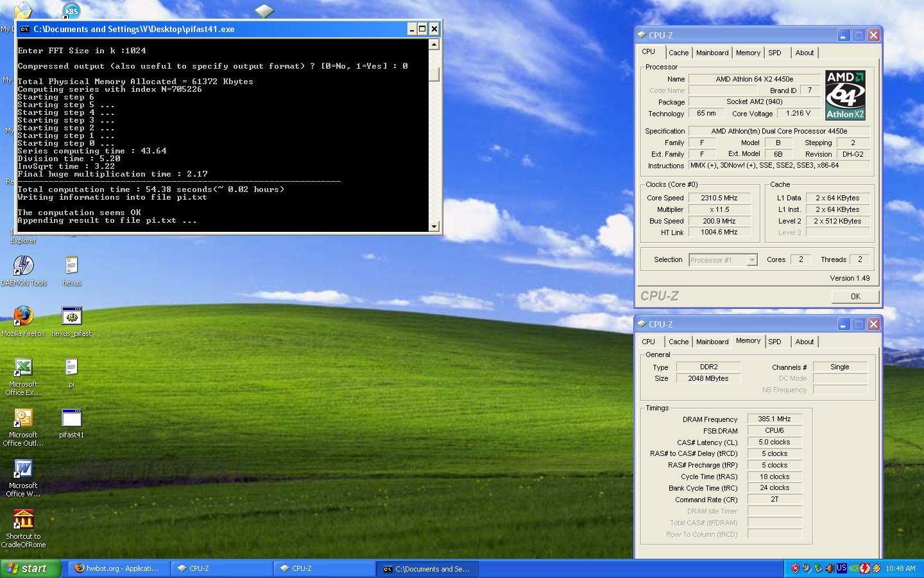Activate first CPU-Z taskbar button

pyautogui.click(x=222, y=568)
